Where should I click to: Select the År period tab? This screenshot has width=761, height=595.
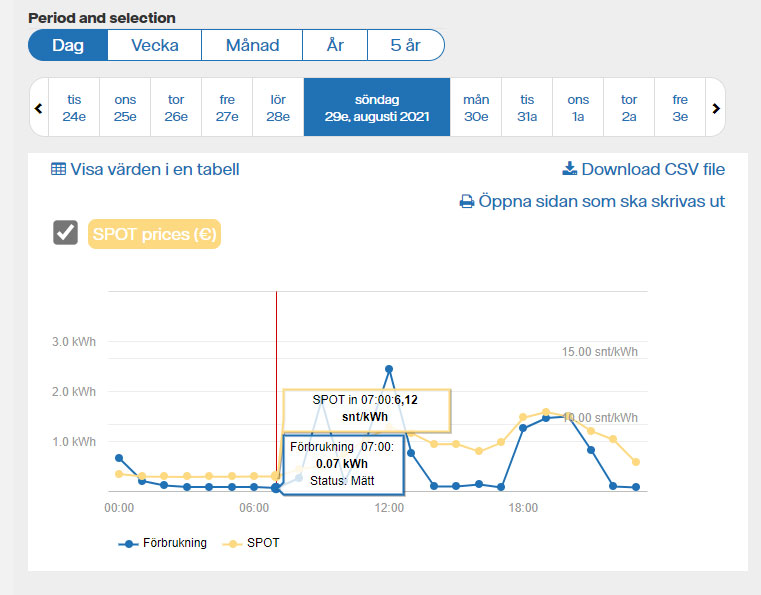coord(335,45)
